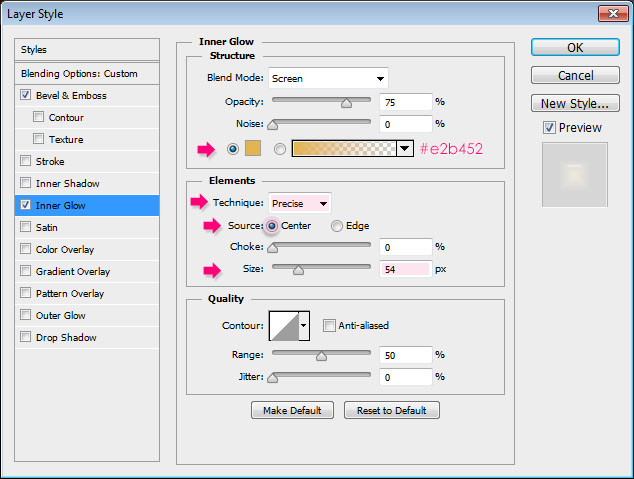Toggle the Bevel & Emboss checkbox
Viewport: 634px width, 479px height.
coord(25,95)
